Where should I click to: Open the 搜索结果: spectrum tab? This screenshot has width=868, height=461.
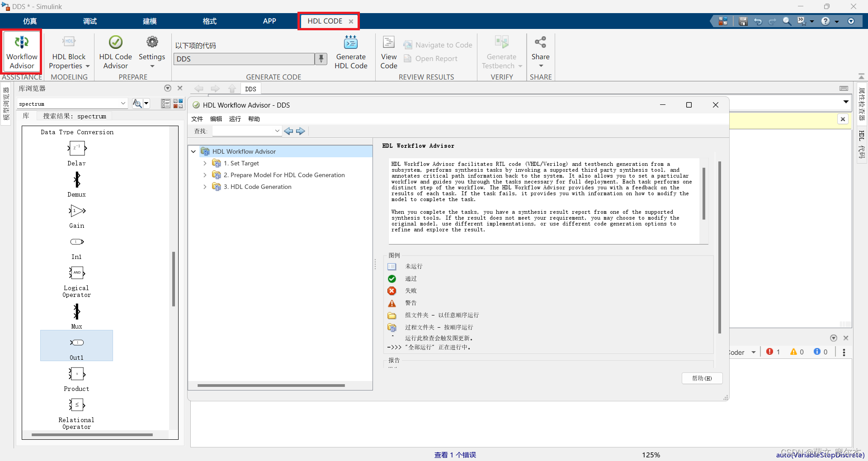[75, 116]
